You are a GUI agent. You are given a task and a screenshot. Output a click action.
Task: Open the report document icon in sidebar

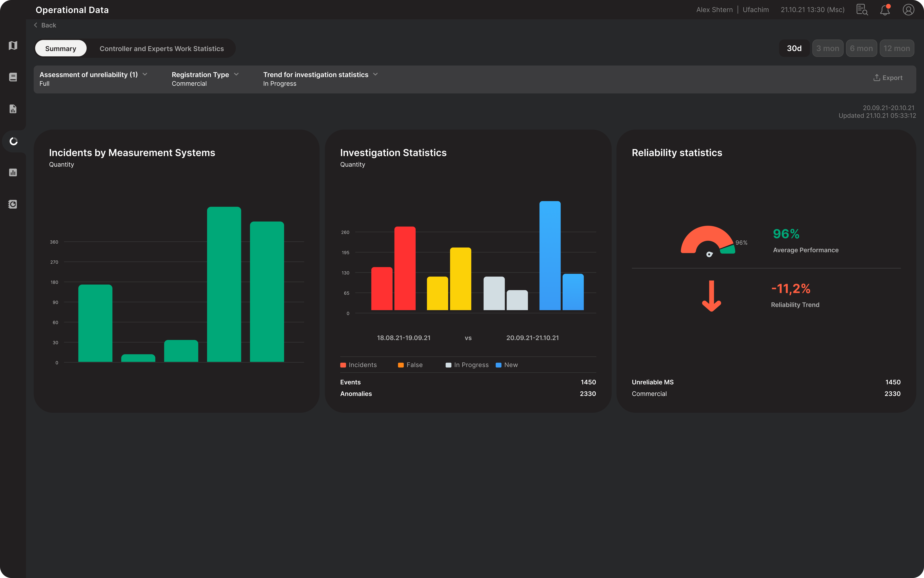click(x=13, y=109)
